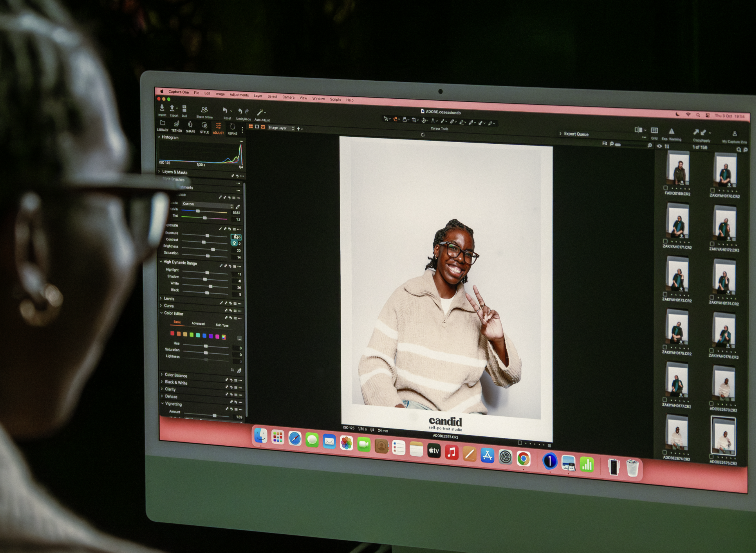Open Chrome from the dock

[523, 458]
